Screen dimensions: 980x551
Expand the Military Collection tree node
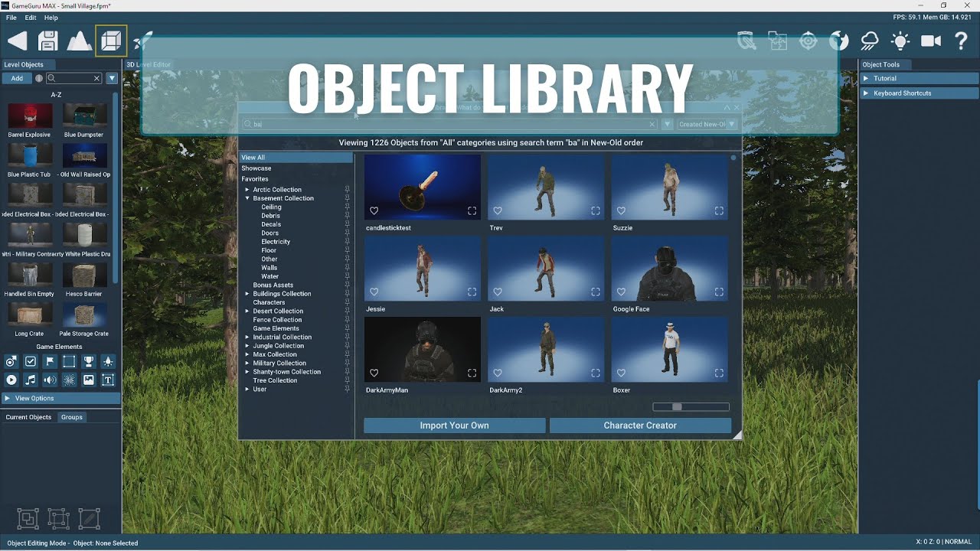(247, 364)
